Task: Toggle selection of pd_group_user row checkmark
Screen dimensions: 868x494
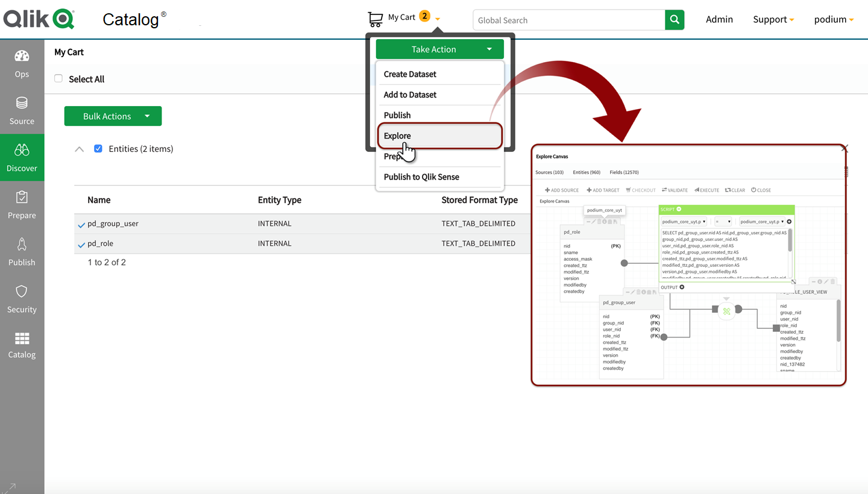Action: 81,225
